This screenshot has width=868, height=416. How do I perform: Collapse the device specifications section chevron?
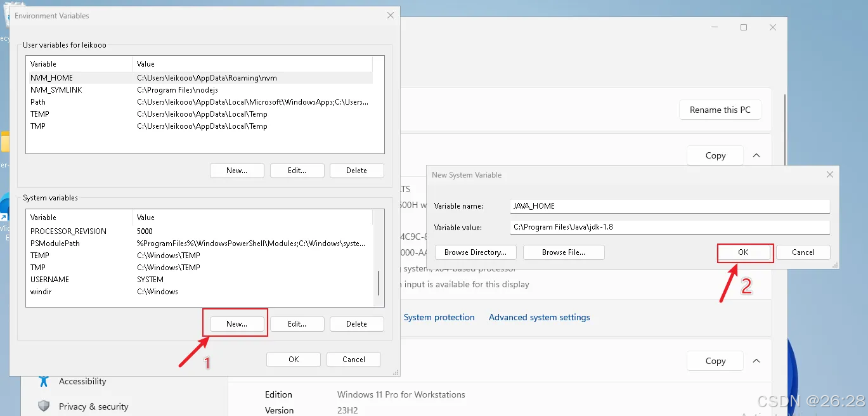point(756,155)
